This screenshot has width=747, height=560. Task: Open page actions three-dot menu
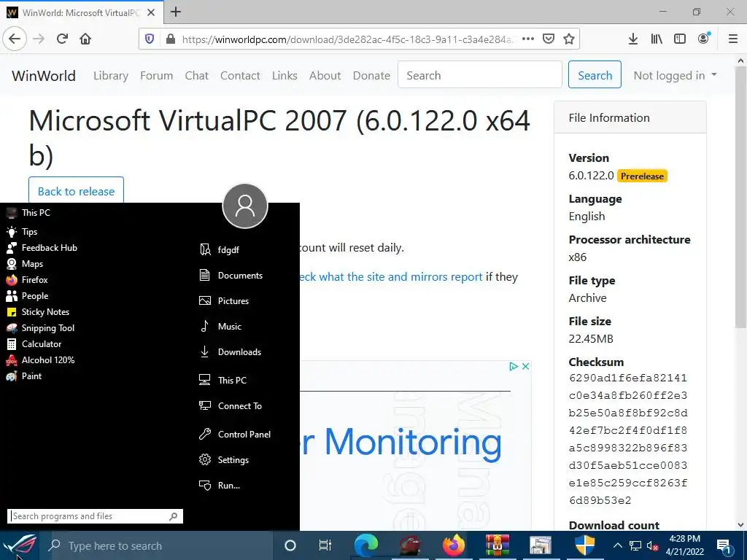pyautogui.click(x=528, y=39)
